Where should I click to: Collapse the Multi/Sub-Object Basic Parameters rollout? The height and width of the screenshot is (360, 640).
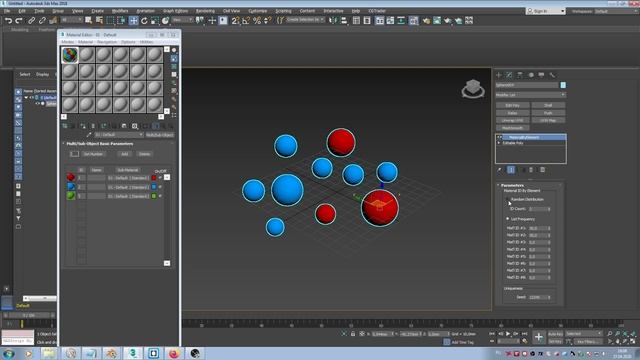(100, 144)
